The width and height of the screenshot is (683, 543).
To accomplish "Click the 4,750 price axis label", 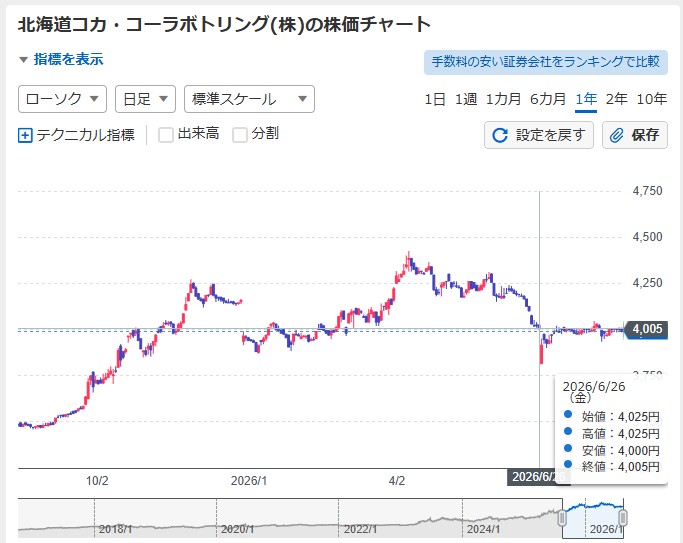I will coord(647,191).
